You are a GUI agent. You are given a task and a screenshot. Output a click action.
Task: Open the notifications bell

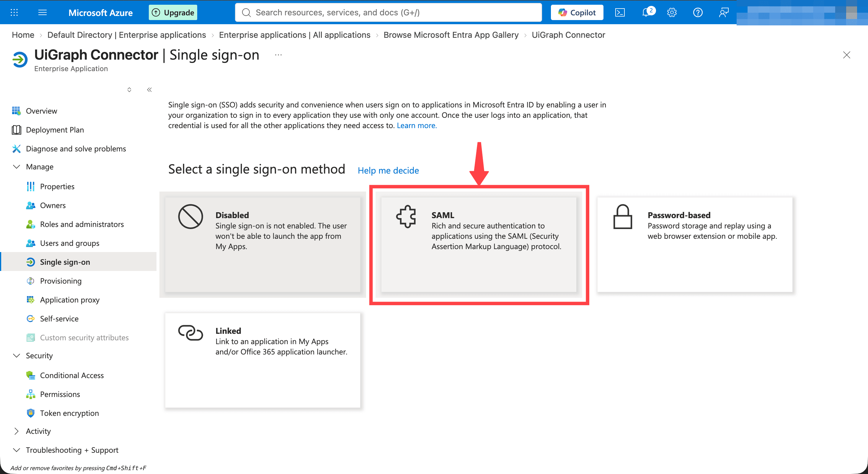pos(646,12)
